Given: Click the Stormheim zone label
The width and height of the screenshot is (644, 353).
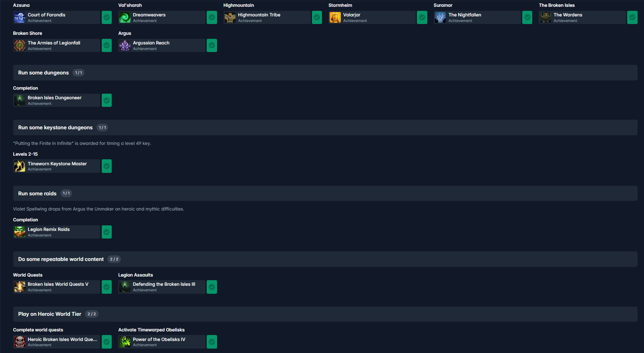Looking at the screenshot, I should tap(340, 5).
